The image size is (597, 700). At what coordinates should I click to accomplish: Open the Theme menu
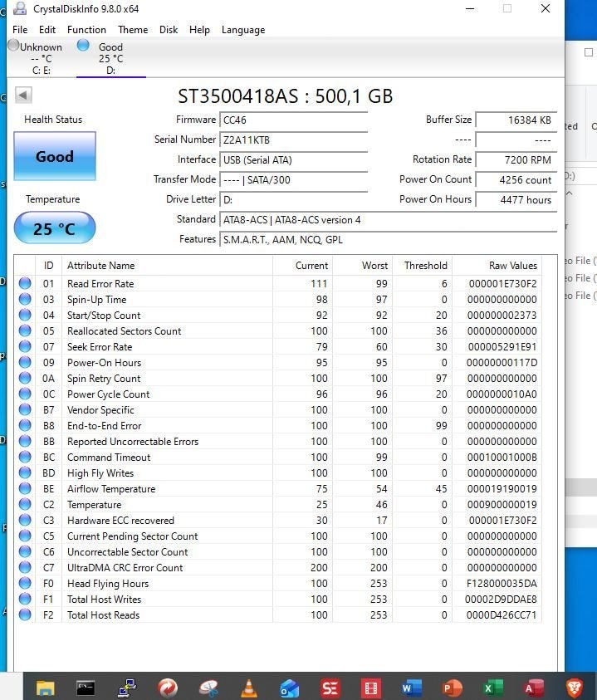(x=133, y=30)
